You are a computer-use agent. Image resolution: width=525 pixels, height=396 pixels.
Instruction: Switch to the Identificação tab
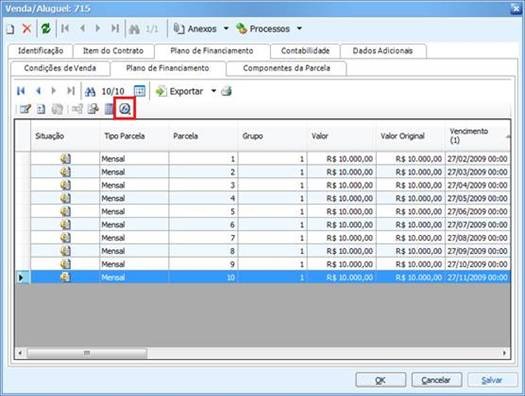(41, 51)
